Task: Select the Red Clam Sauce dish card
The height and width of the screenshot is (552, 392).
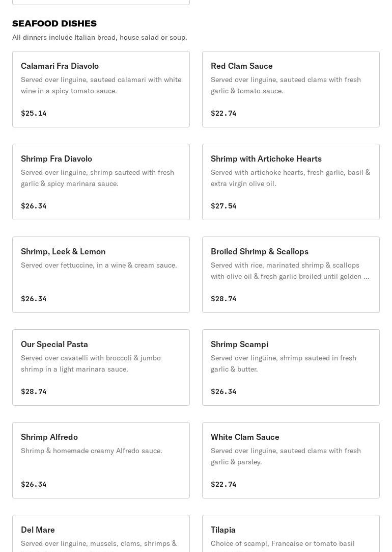Action: (x=291, y=89)
